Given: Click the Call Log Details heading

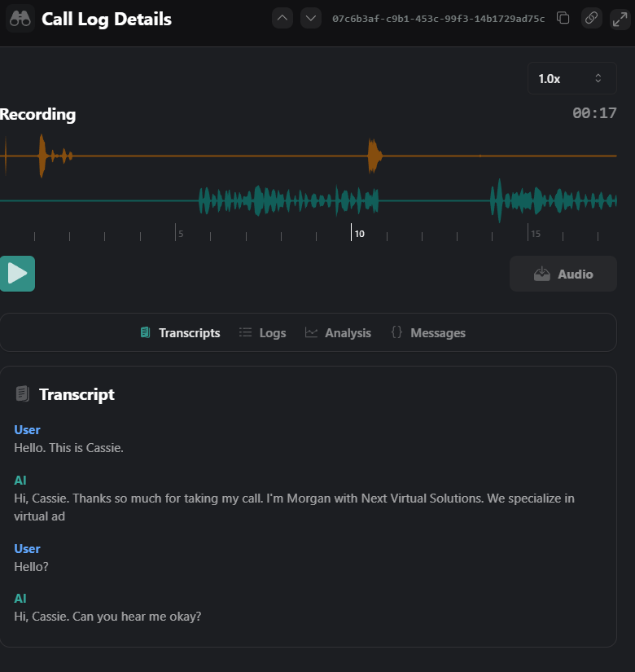Looking at the screenshot, I should [107, 20].
